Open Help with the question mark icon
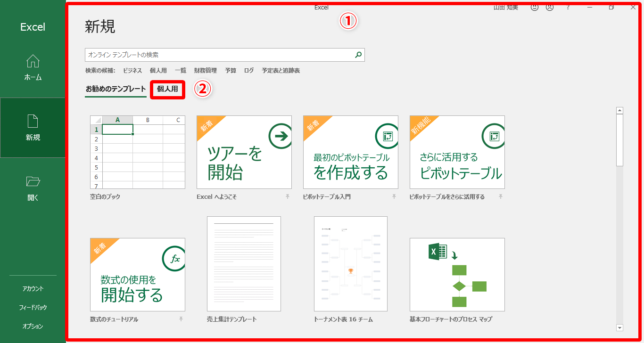 pos(568,7)
